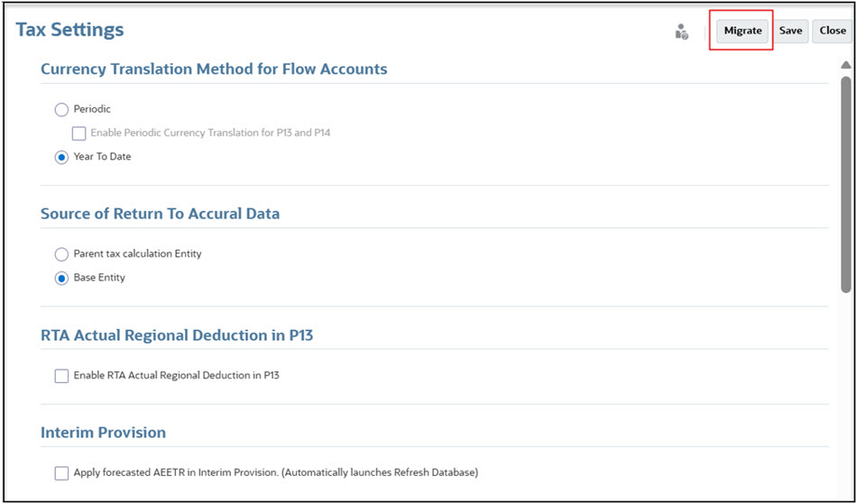Click the user assistance icon beside Migrate
Image resolution: width=857 pixels, height=504 pixels.
pyautogui.click(x=681, y=32)
